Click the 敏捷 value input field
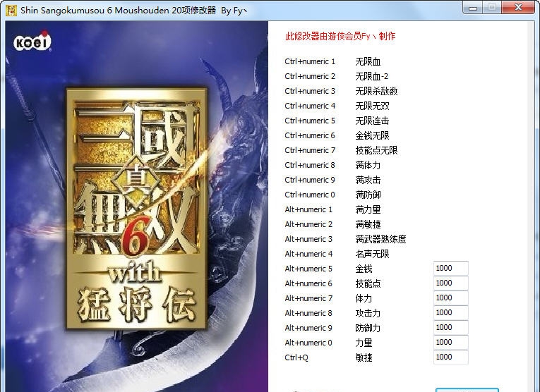The width and height of the screenshot is (540, 392). click(451, 357)
